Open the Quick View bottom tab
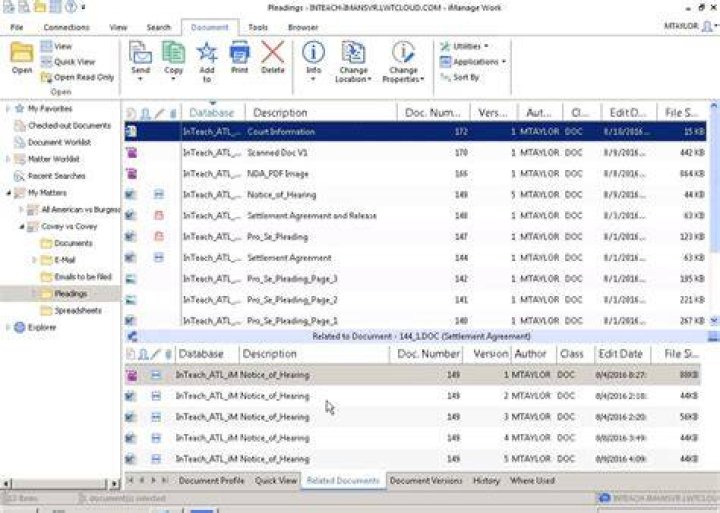Image resolution: width=720 pixels, height=513 pixels. tap(276, 480)
